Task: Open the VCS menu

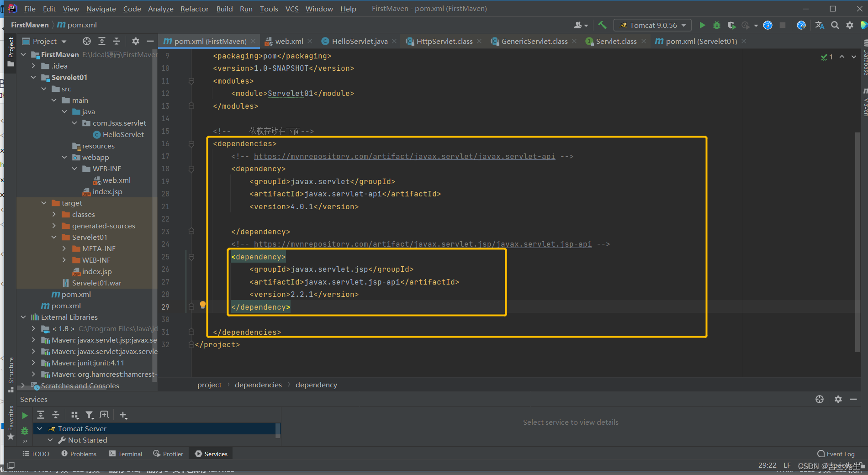Action: click(x=292, y=9)
